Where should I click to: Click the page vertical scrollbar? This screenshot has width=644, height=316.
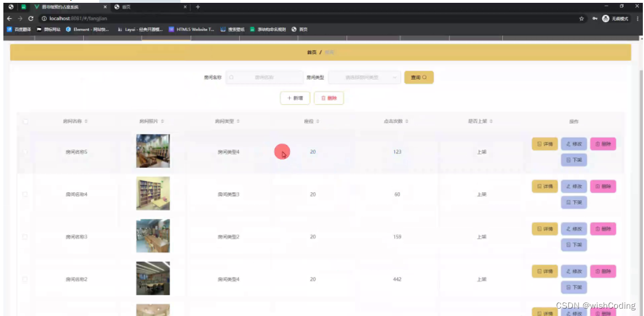642,177
